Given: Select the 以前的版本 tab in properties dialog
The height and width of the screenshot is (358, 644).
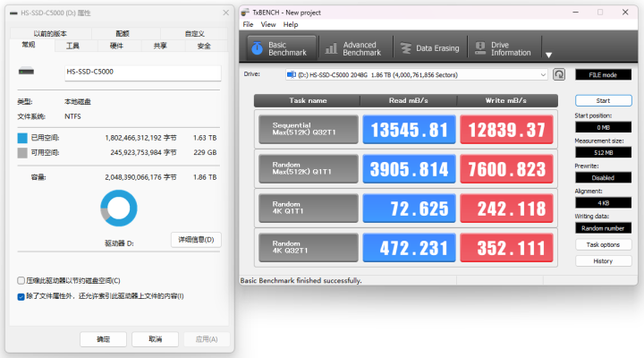Looking at the screenshot, I should 50,34.
